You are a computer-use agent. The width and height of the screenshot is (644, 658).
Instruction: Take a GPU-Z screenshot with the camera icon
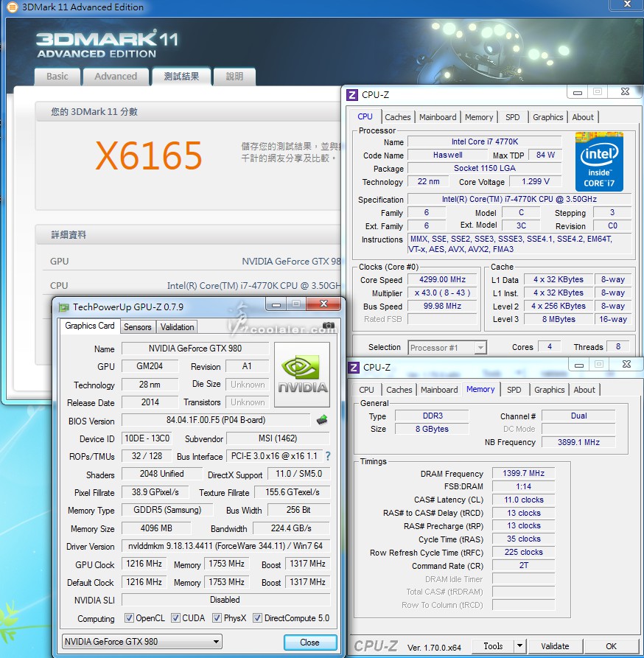pyautogui.click(x=329, y=326)
